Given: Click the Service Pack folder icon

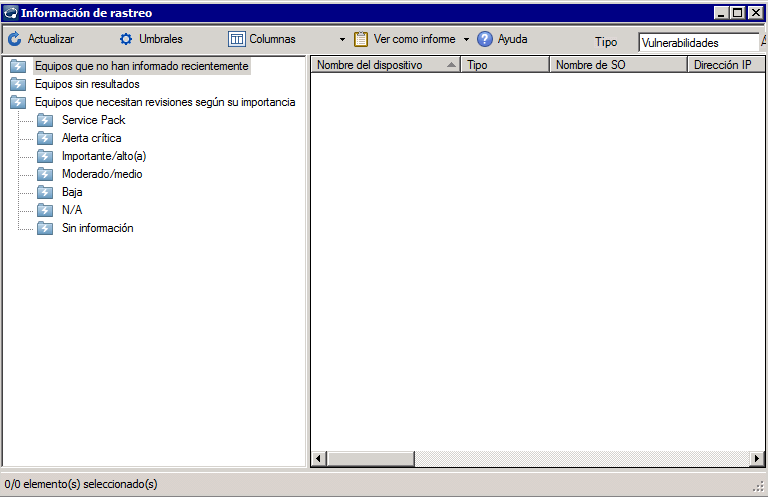Looking at the screenshot, I should pyautogui.click(x=45, y=120).
